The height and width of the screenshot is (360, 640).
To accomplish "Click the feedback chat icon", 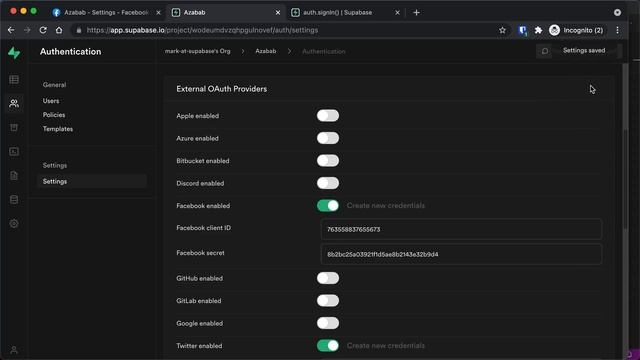I will (544, 51).
